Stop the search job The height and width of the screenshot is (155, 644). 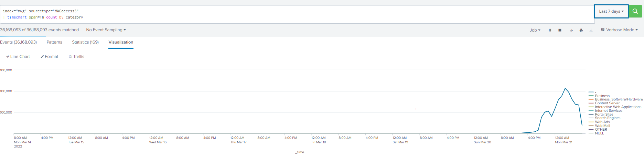[560, 30]
